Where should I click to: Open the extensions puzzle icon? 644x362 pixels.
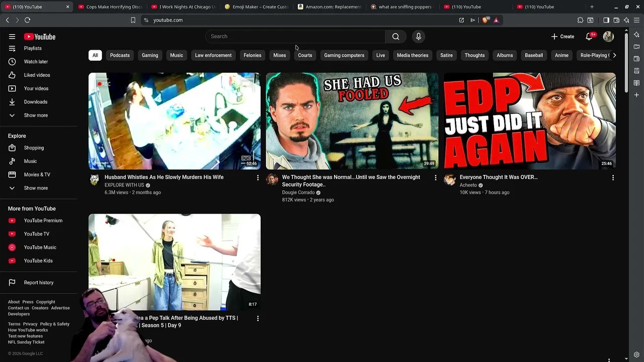[580, 20]
